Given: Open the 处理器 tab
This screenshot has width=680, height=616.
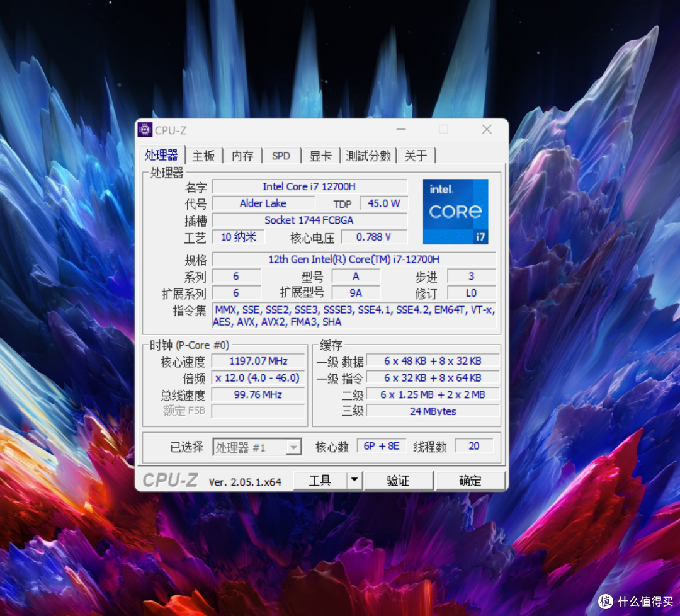Looking at the screenshot, I should pyautogui.click(x=161, y=156).
